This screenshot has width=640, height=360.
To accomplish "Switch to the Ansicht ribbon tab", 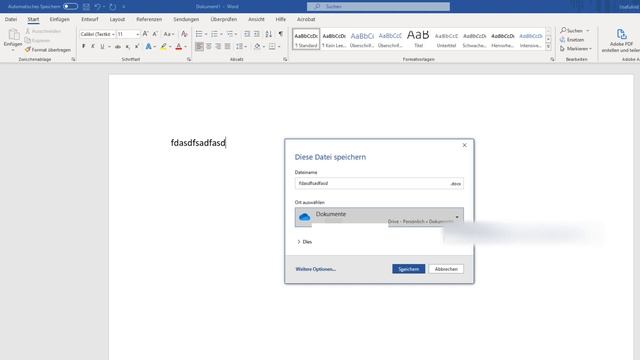I will 256,19.
